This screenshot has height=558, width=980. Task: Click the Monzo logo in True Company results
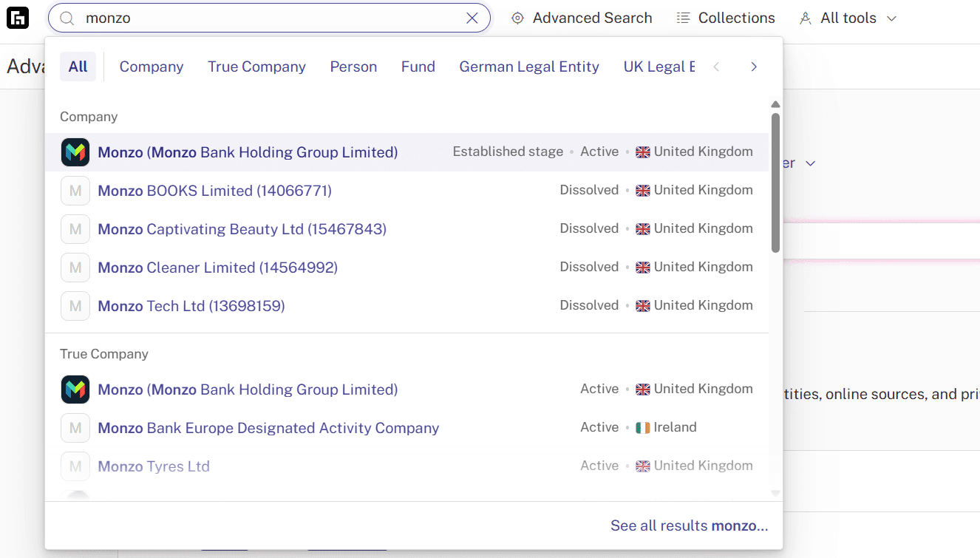75,389
